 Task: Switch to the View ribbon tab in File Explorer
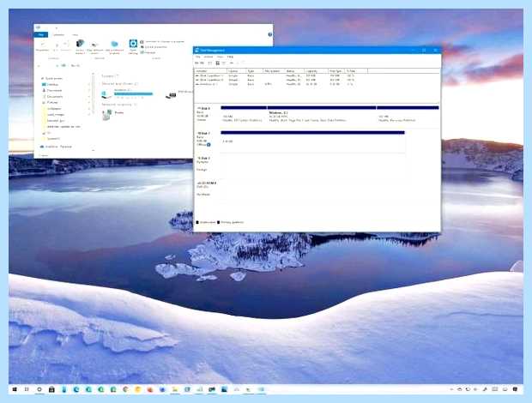pos(75,34)
